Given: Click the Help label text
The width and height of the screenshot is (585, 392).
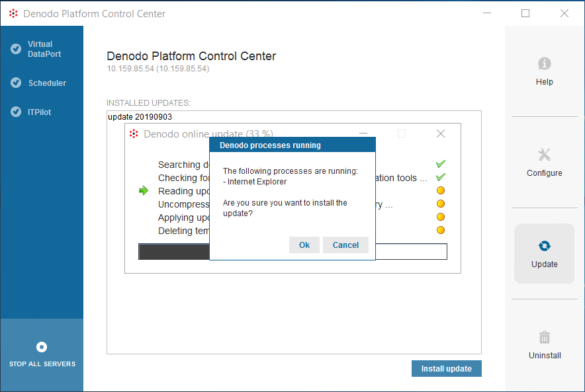Looking at the screenshot, I should (x=545, y=81).
